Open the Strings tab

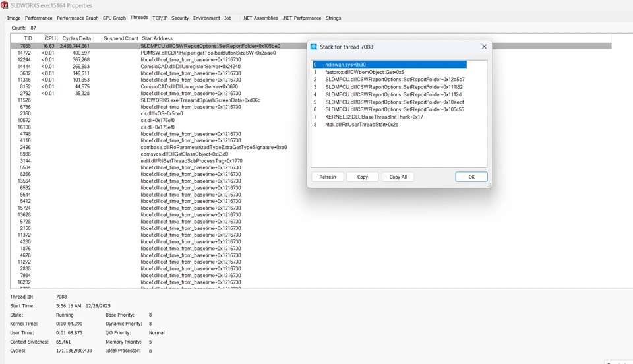(x=334, y=18)
